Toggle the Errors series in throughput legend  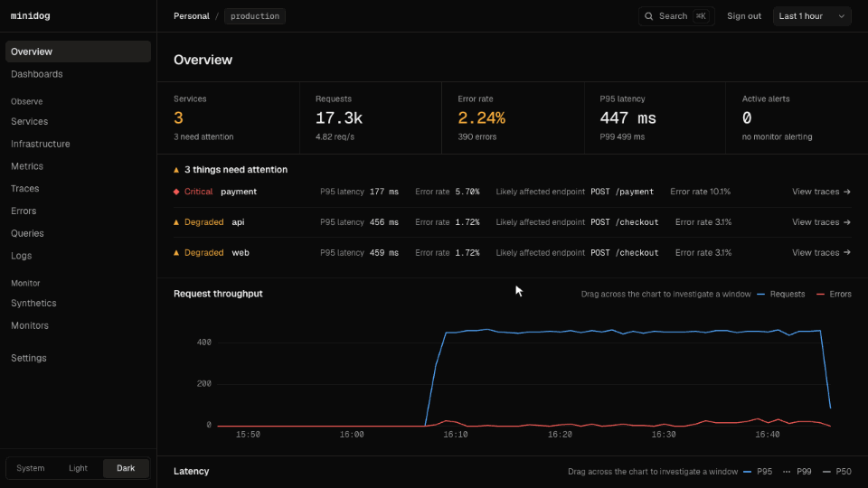pos(834,294)
